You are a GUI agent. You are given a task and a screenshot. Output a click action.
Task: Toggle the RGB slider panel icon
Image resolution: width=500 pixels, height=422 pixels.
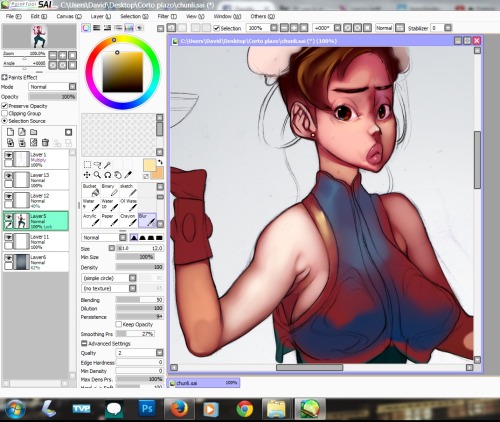coord(97,28)
